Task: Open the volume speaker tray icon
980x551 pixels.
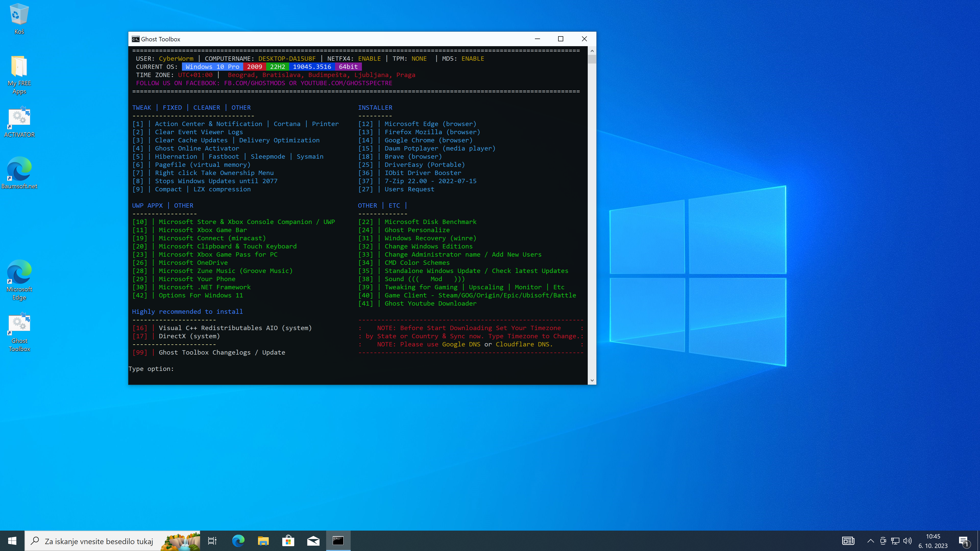Action: [x=907, y=541]
